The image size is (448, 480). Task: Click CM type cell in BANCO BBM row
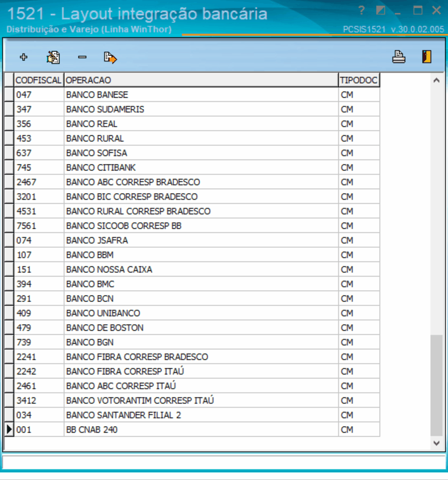359,255
